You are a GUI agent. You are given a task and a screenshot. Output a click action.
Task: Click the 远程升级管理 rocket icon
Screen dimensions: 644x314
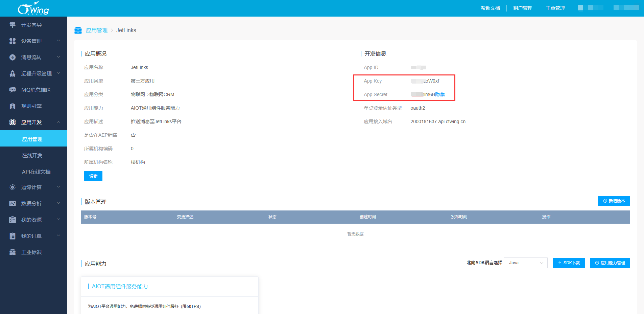13,73
